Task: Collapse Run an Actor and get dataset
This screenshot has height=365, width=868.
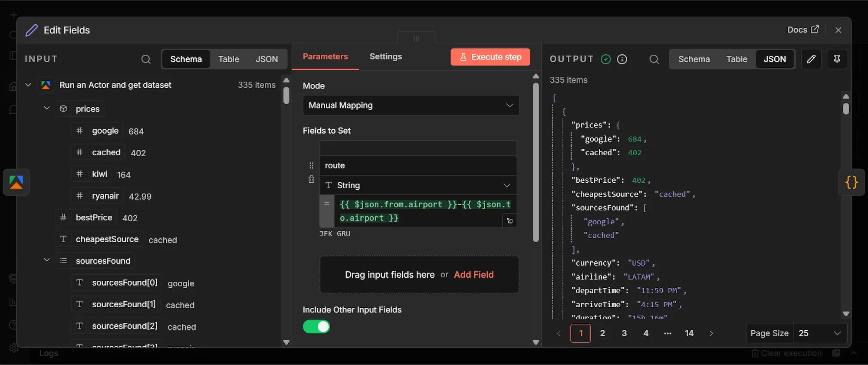Action: pos(28,85)
